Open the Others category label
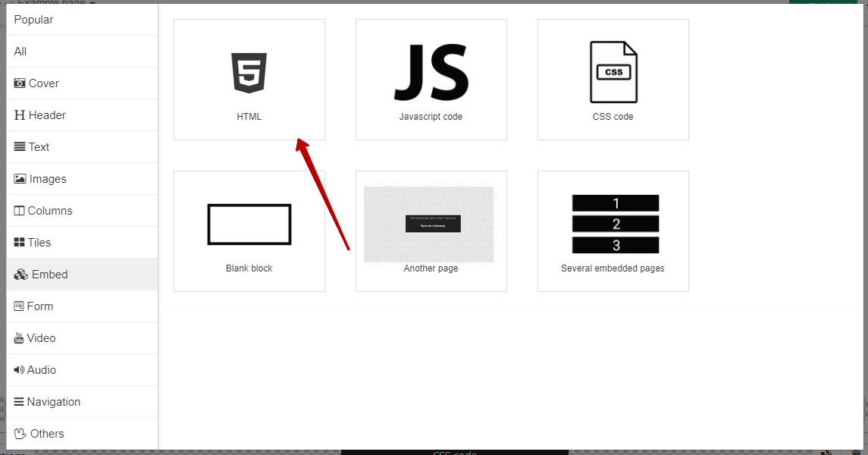Image resolution: width=868 pixels, height=455 pixels. [47, 434]
